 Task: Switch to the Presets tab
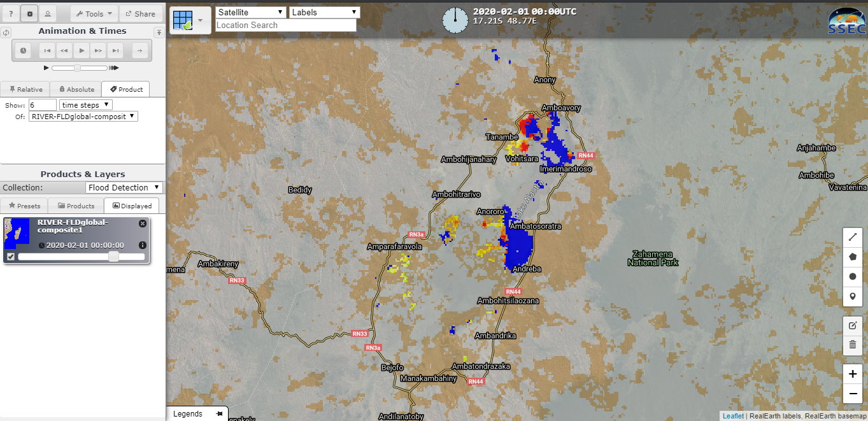[25, 206]
